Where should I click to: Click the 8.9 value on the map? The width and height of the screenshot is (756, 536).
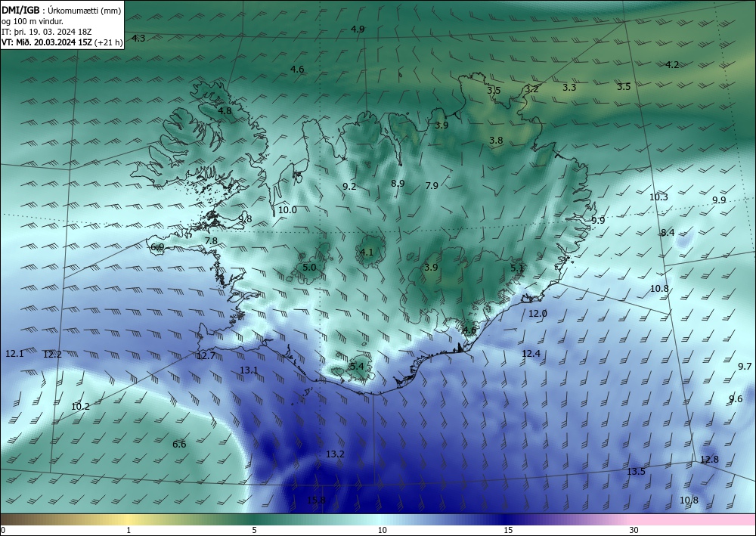[398, 183]
